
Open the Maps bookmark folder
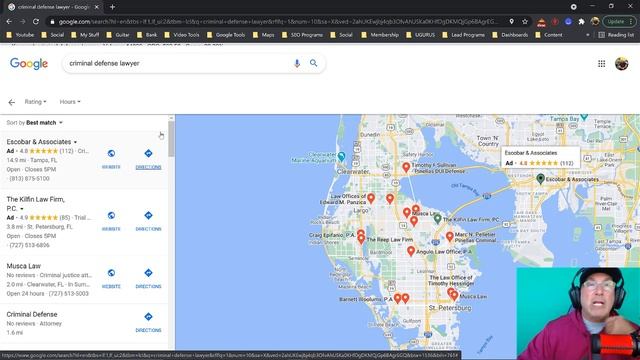(264, 35)
